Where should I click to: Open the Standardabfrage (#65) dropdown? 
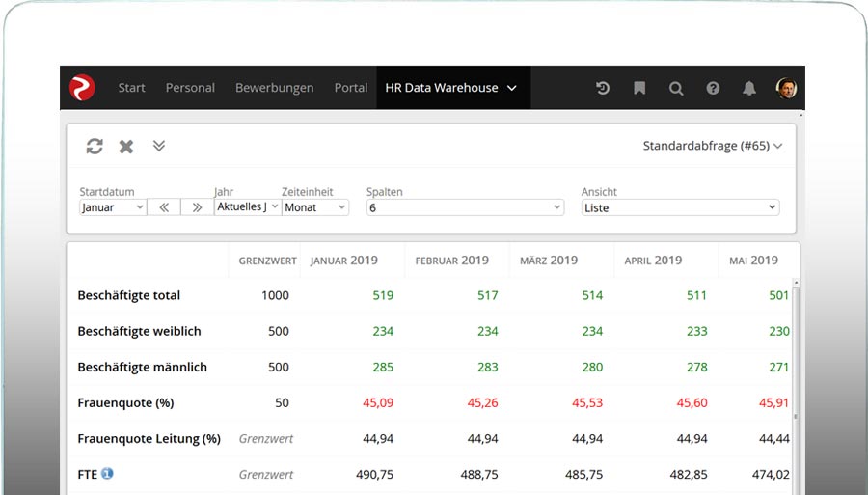(x=713, y=146)
